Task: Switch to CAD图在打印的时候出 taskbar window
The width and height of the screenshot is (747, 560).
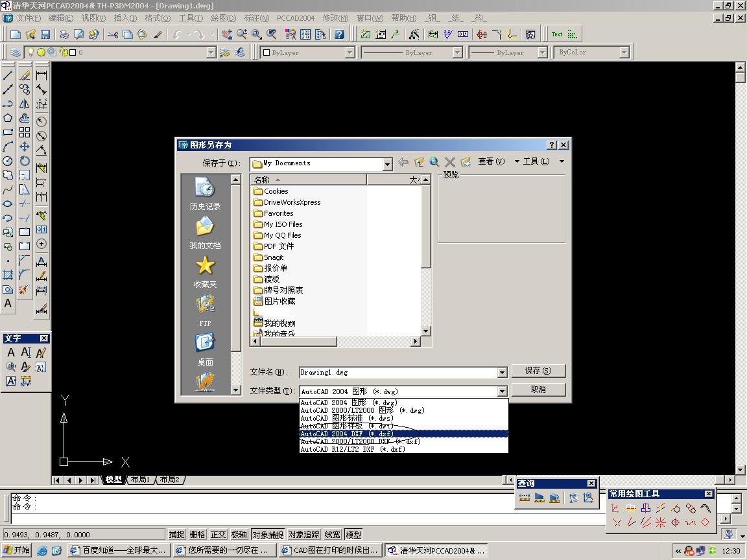Action: [331, 550]
